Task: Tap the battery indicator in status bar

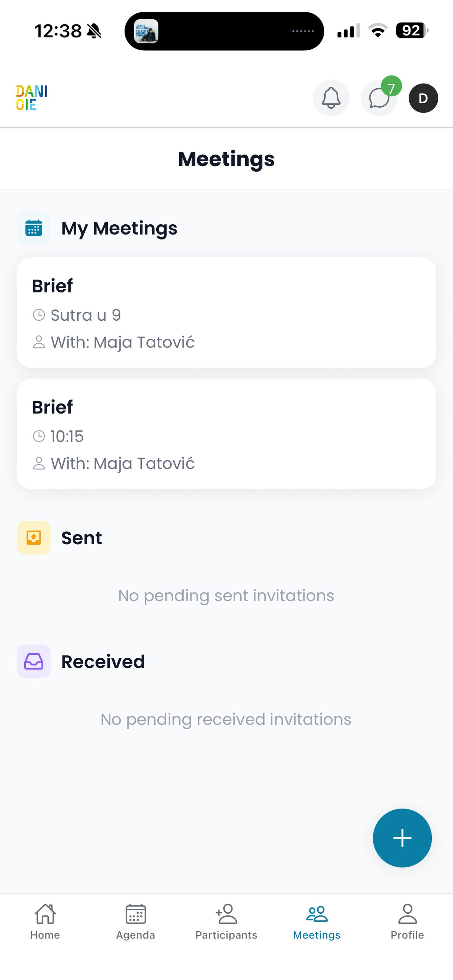Action: (x=412, y=30)
